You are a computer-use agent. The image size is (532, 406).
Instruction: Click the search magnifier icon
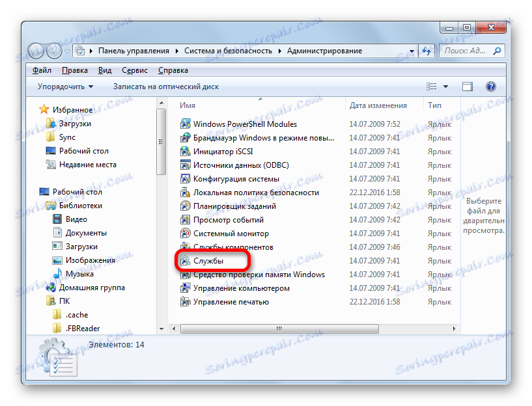[x=497, y=51]
